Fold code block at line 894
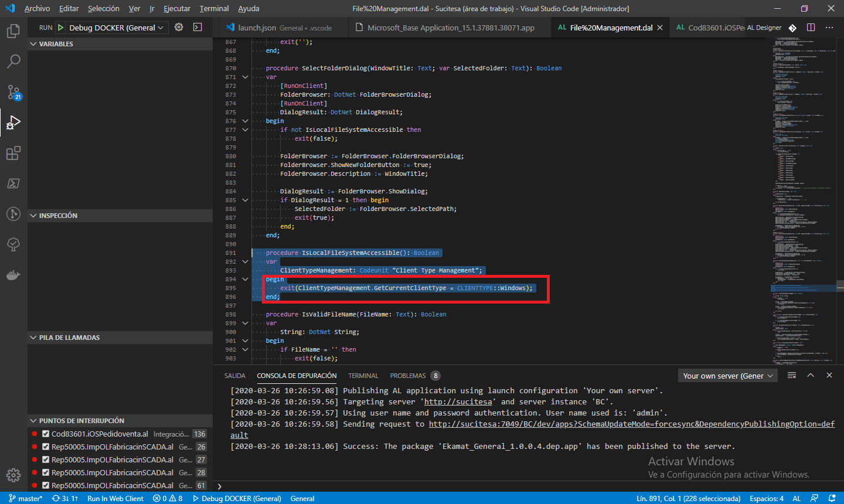This screenshot has width=844, height=504. [x=246, y=279]
